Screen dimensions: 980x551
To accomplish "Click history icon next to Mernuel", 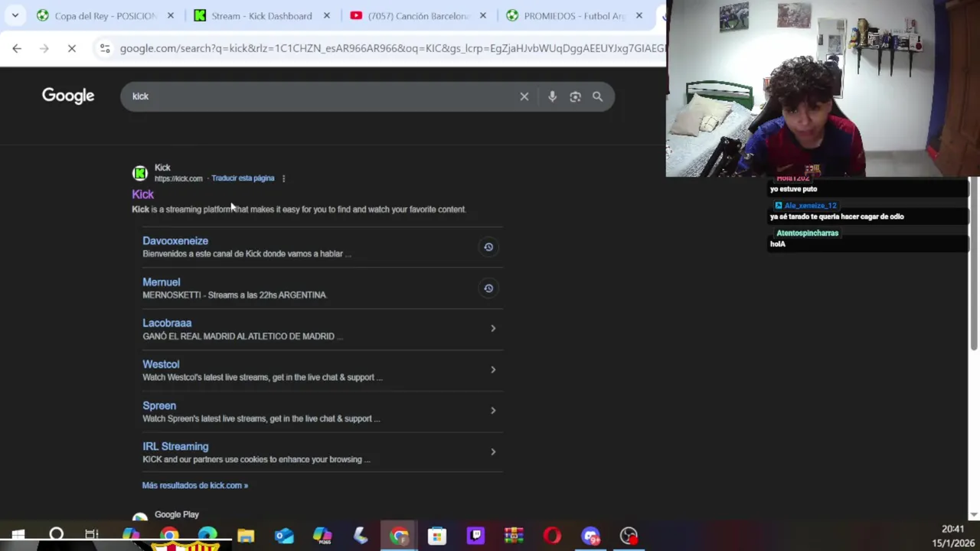I will pyautogui.click(x=488, y=289).
